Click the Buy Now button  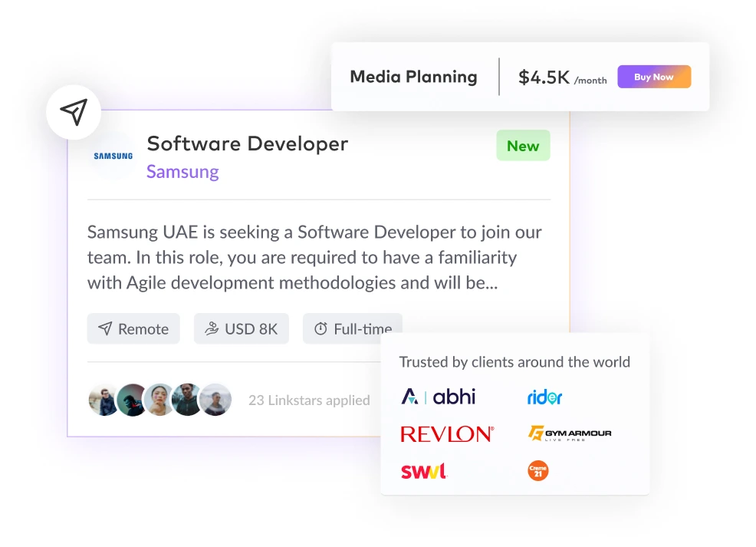pos(653,77)
